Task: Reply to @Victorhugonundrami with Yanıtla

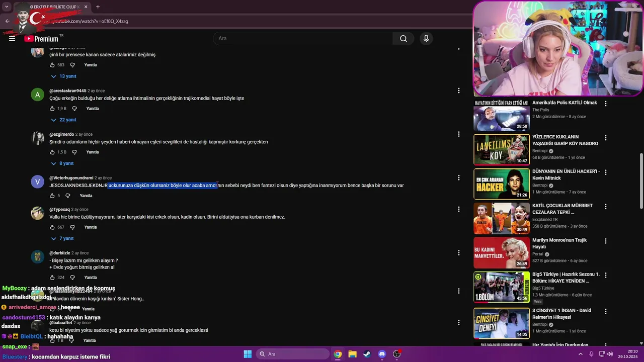Action: click(x=86, y=196)
